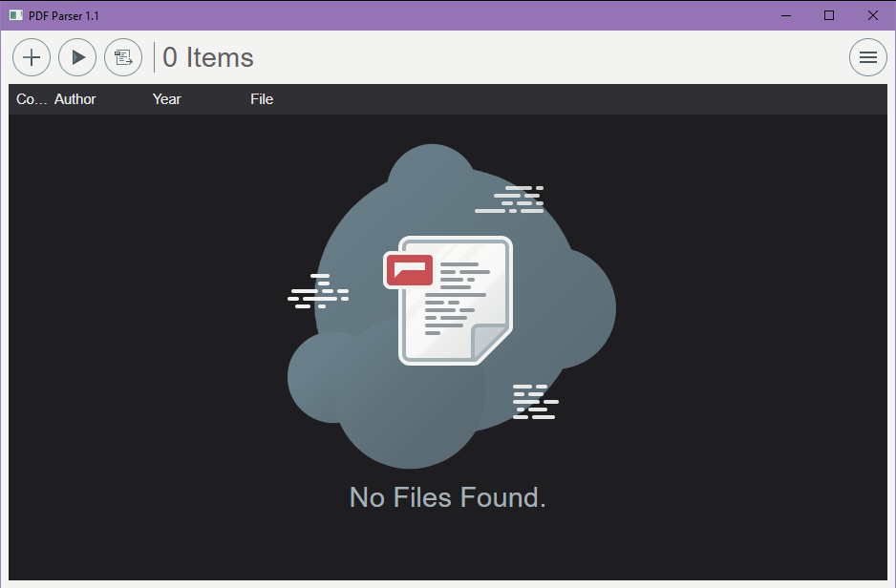Click the text lines icon at lower right of cloud

pyautogui.click(x=534, y=402)
